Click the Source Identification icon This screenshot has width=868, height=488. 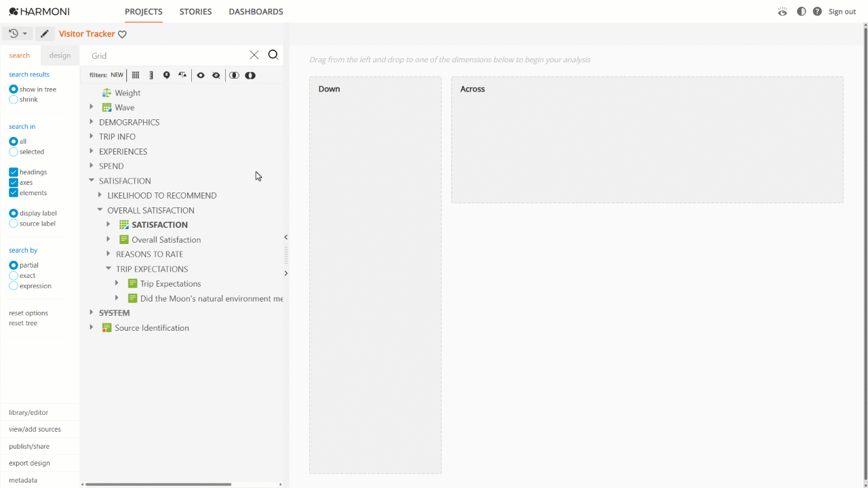[x=106, y=327]
